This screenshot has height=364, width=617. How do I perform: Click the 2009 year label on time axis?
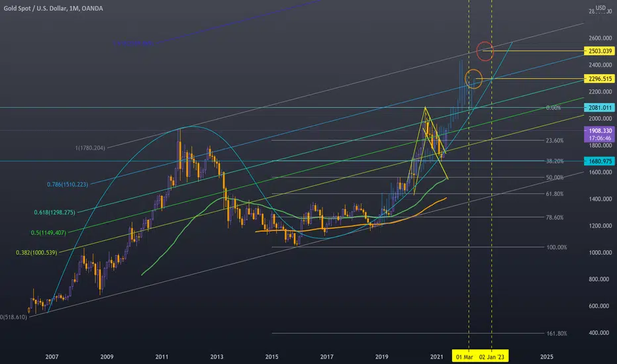pyautogui.click(x=107, y=357)
